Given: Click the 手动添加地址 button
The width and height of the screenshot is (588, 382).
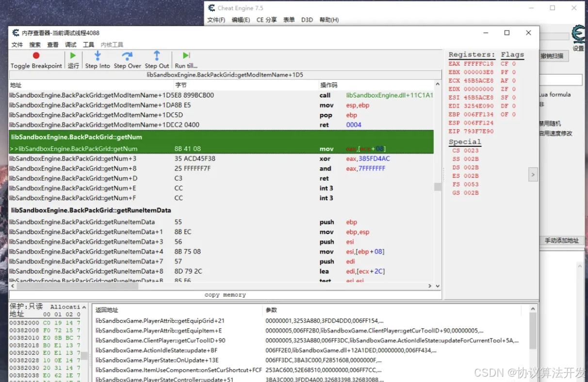Looking at the screenshot, I should pyautogui.click(x=561, y=240).
